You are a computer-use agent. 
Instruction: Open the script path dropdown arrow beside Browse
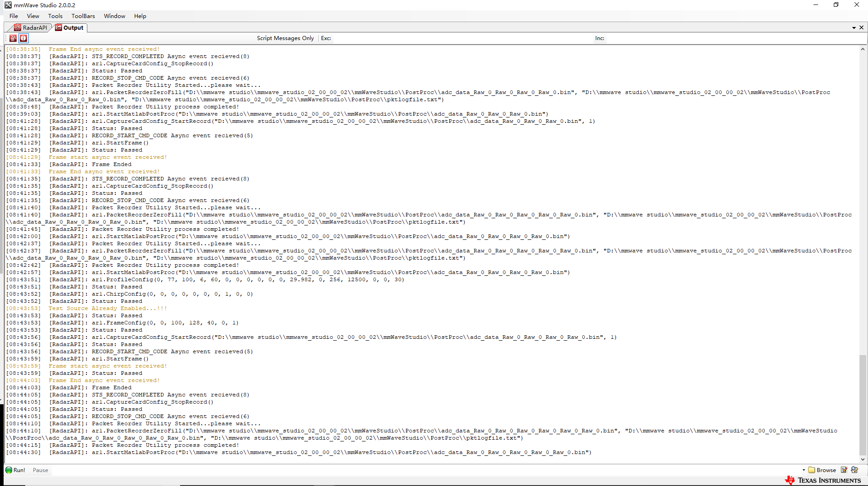point(804,470)
